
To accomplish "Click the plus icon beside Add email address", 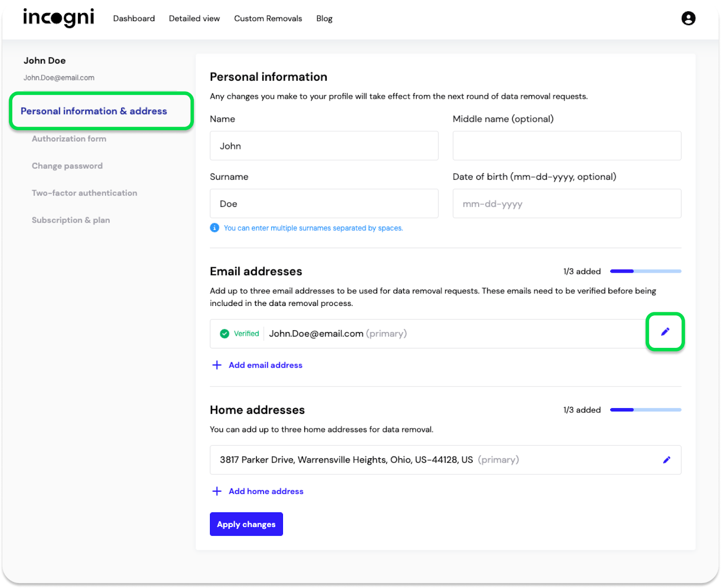I will pyautogui.click(x=217, y=365).
